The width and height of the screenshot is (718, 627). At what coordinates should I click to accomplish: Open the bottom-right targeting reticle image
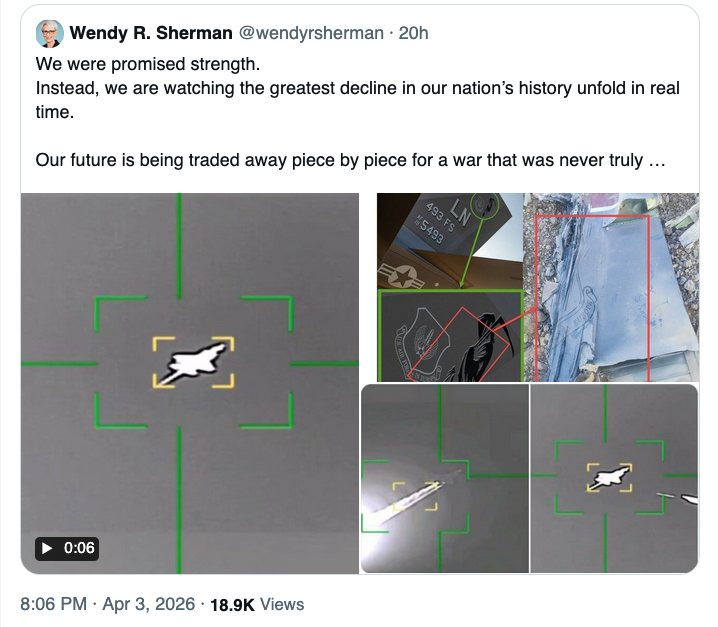(x=613, y=478)
